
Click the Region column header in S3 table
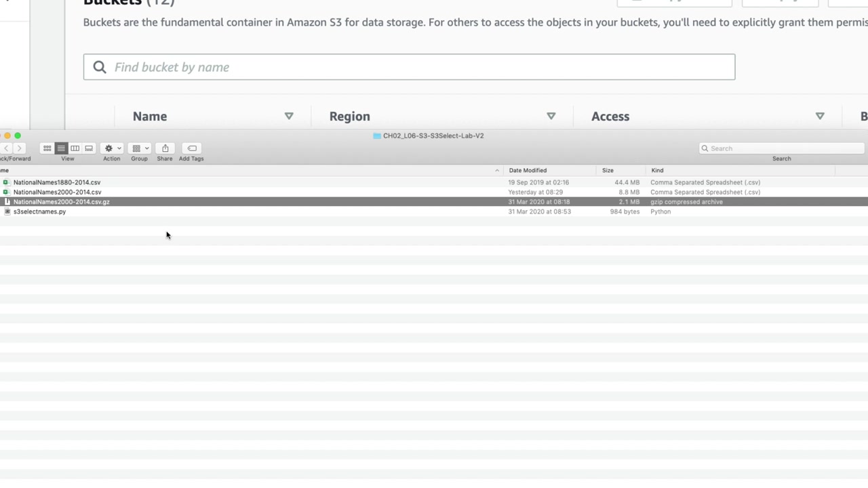[x=350, y=117]
